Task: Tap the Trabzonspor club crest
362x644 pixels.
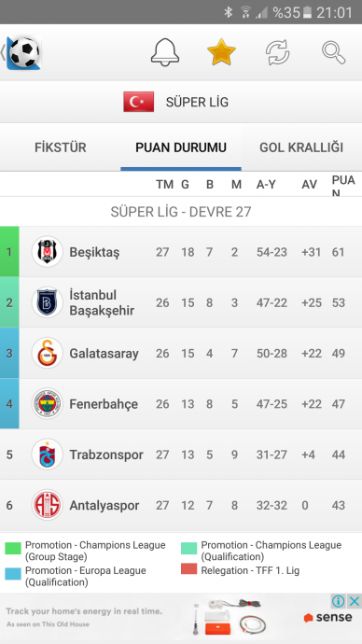Action: coord(48,455)
